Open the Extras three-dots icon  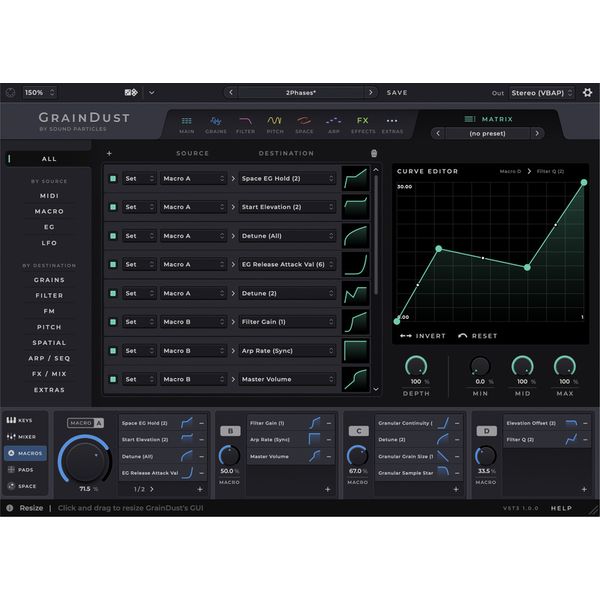pos(392,121)
